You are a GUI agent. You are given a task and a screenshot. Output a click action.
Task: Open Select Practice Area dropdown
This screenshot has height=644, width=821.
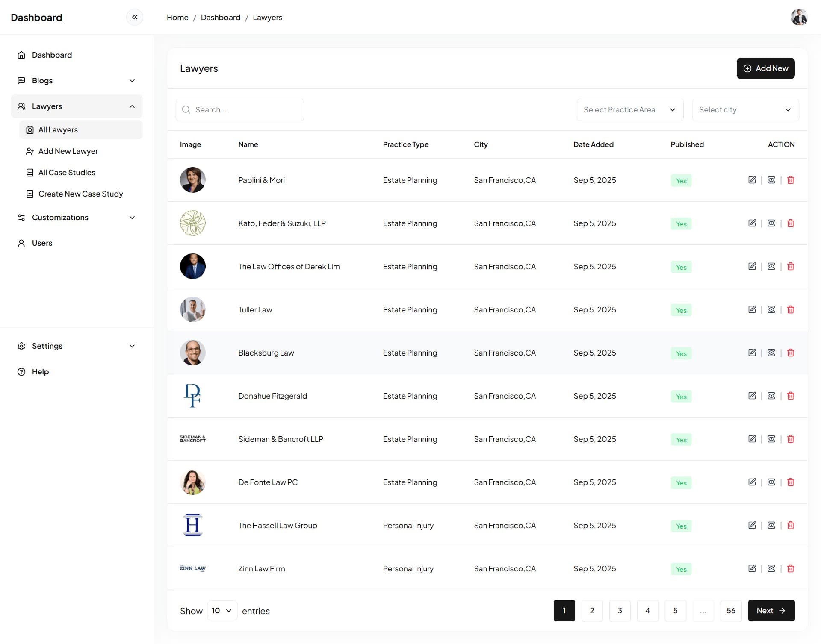point(630,110)
